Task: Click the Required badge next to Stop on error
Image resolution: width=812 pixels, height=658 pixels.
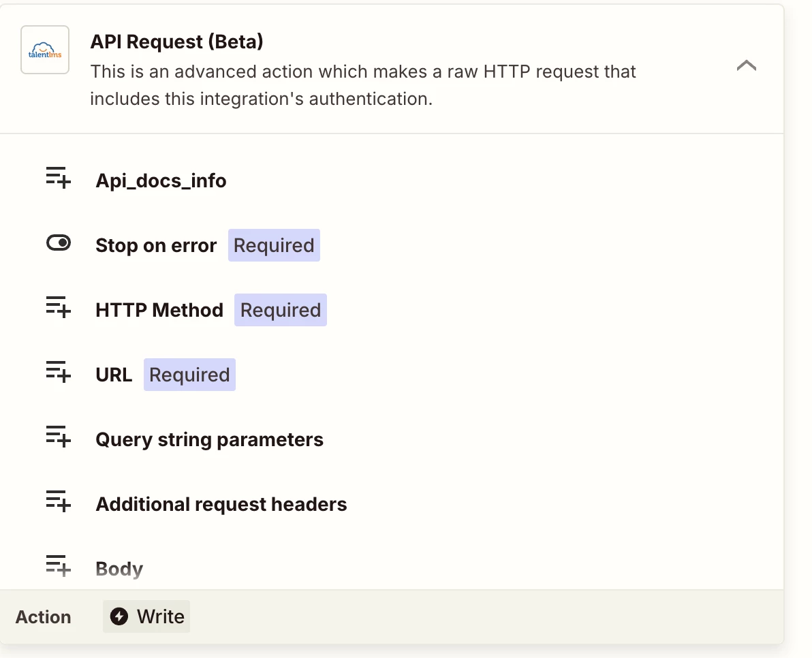Action: (x=274, y=245)
